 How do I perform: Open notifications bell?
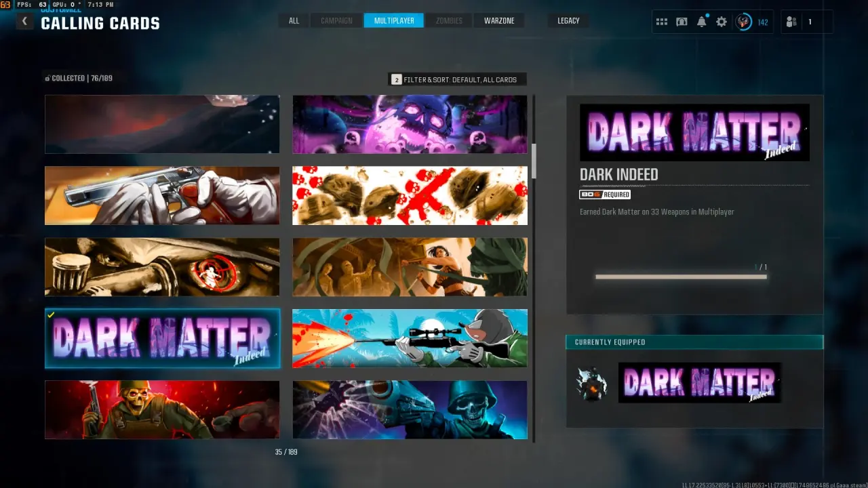point(702,22)
